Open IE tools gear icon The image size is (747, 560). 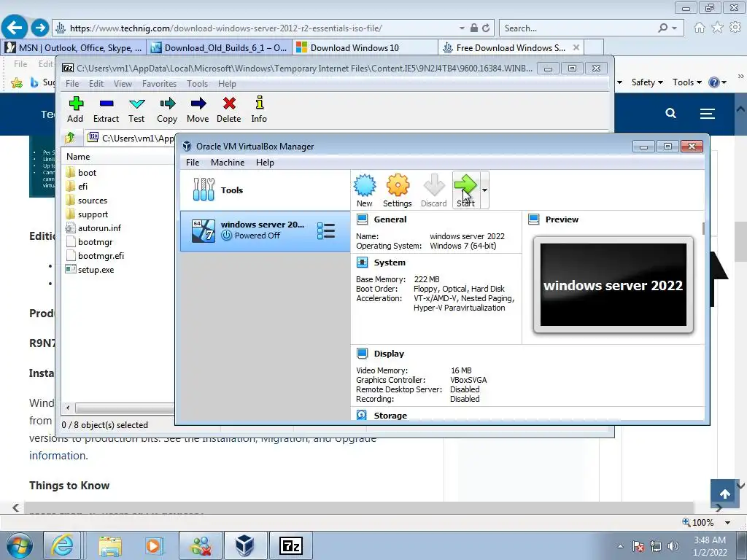735,28
